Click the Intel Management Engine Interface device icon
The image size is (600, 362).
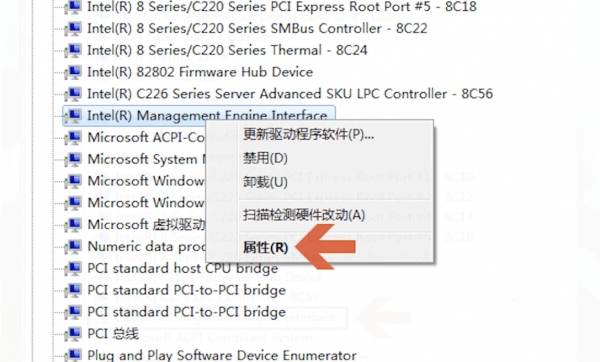pos(73,115)
